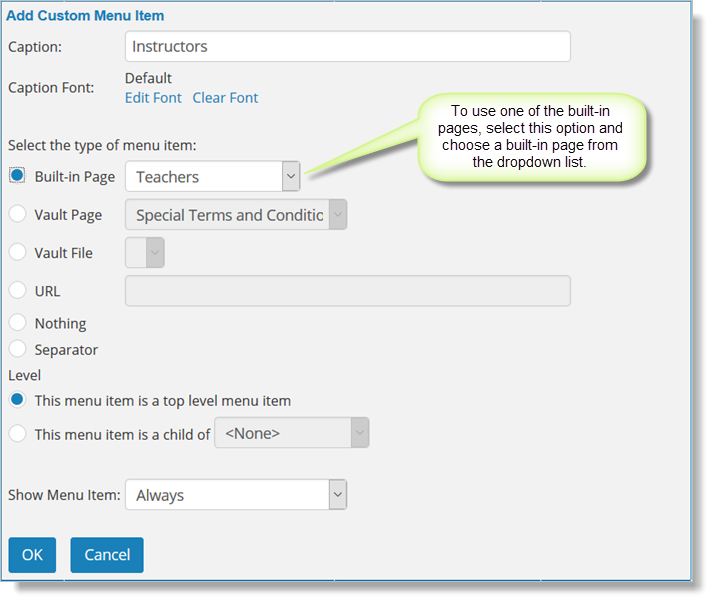The image size is (718, 607).
Task: Expand the <None> parent item dropdown
Action: pos(292,433)
